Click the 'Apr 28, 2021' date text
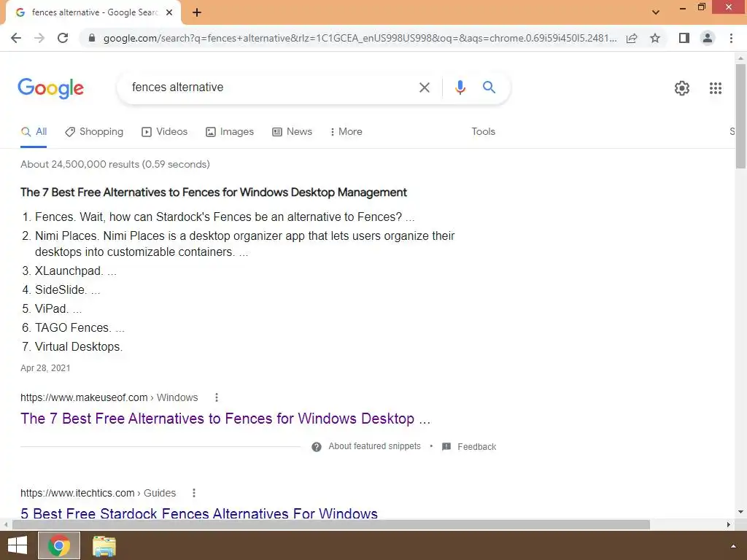This screenshot has height=560, width=747. click(x=45, y=368)
